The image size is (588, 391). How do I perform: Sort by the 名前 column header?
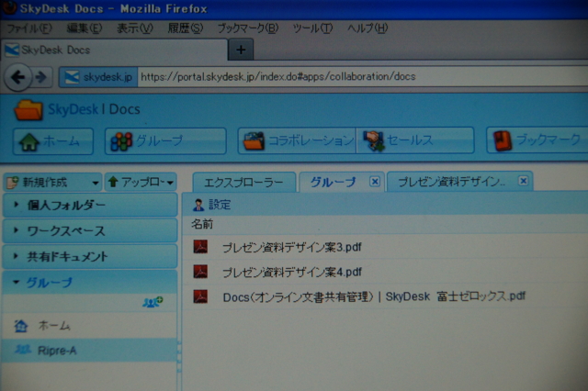pos(202,224)
